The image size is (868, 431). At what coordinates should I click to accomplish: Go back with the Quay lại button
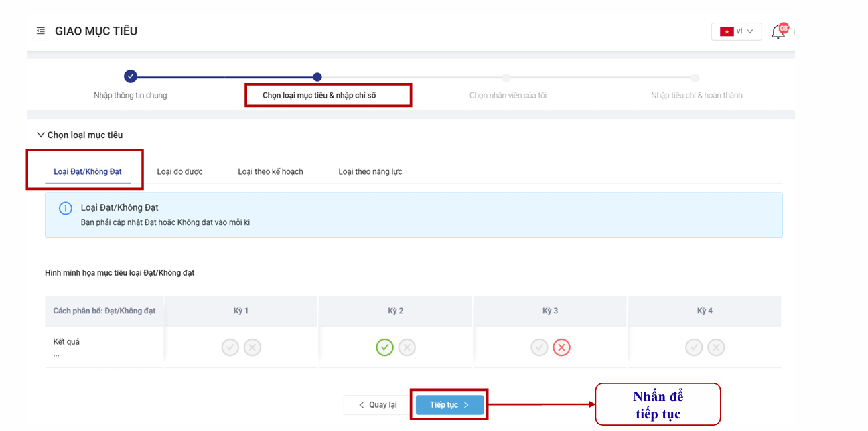[377, 405]
